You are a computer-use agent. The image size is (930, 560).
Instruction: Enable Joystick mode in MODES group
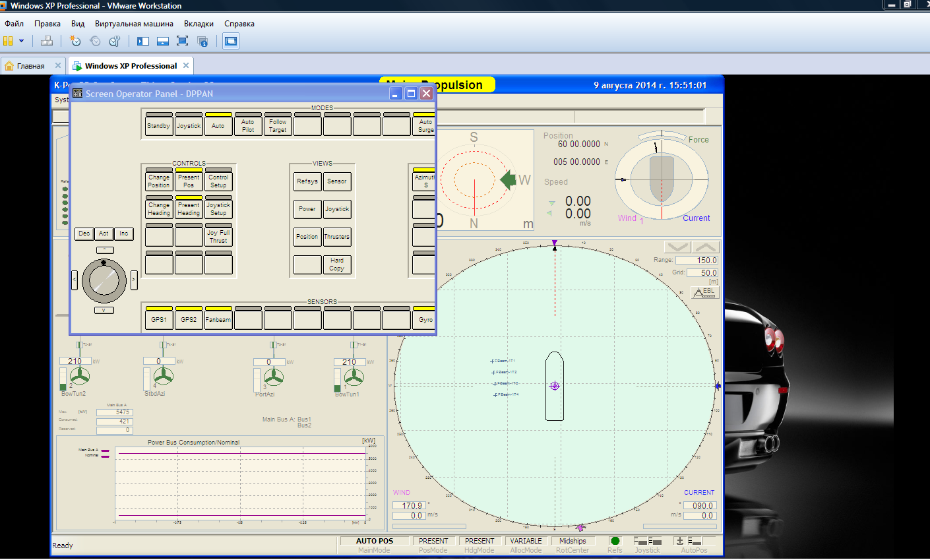click(x=189, y=125)
